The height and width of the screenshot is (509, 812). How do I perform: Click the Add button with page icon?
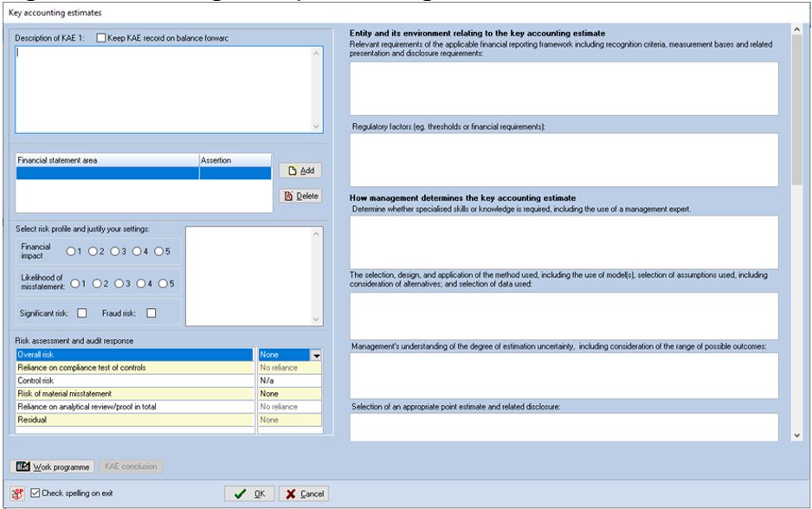point(300,171)
